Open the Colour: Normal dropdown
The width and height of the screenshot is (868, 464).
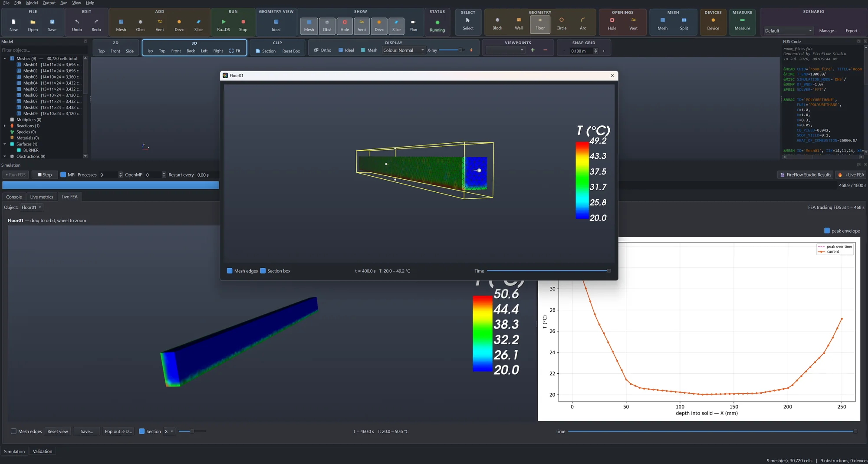(404, 50)
